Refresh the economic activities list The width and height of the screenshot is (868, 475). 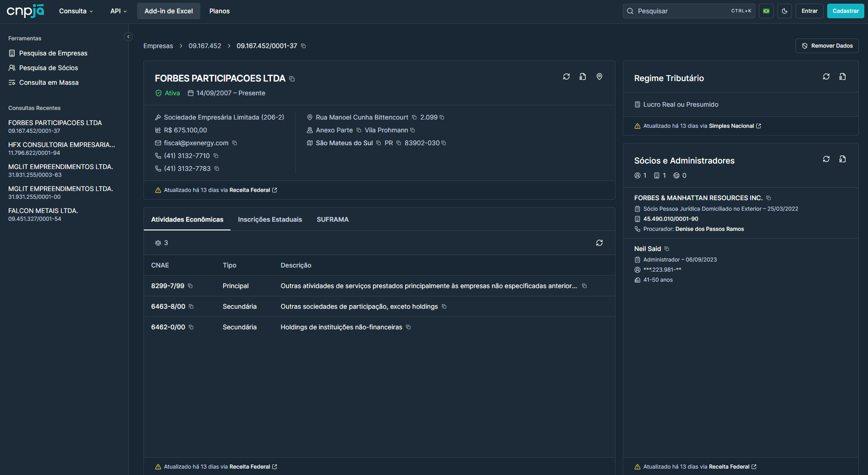(599, 243)
